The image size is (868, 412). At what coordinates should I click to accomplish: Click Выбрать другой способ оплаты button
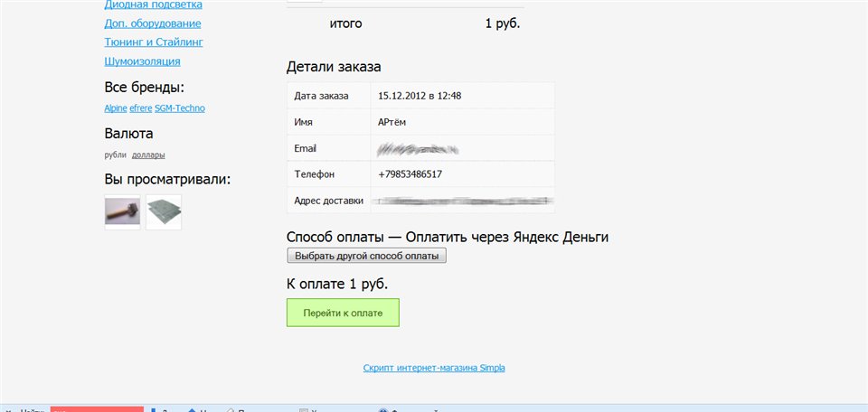[x=366, y=256]
